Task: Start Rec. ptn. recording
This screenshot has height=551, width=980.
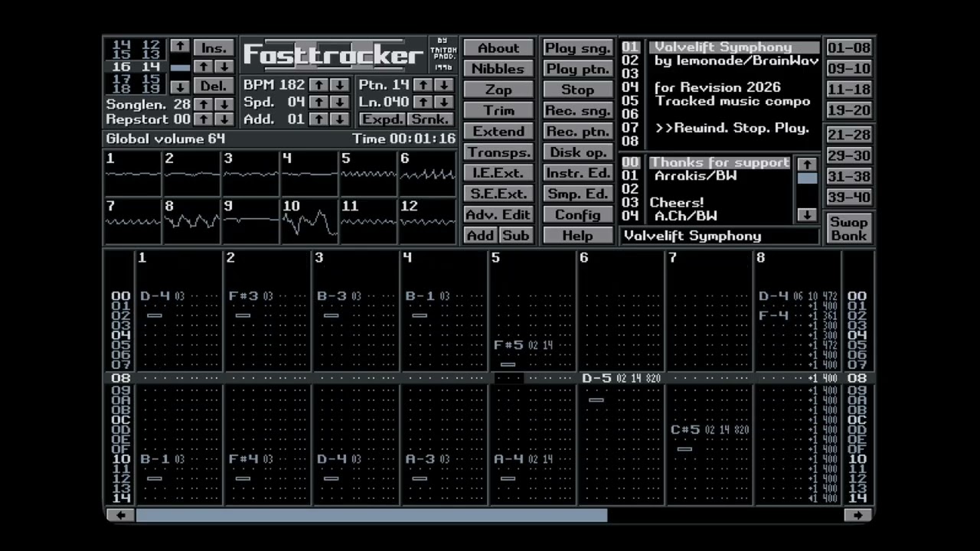Action: [x=578, y=132]
